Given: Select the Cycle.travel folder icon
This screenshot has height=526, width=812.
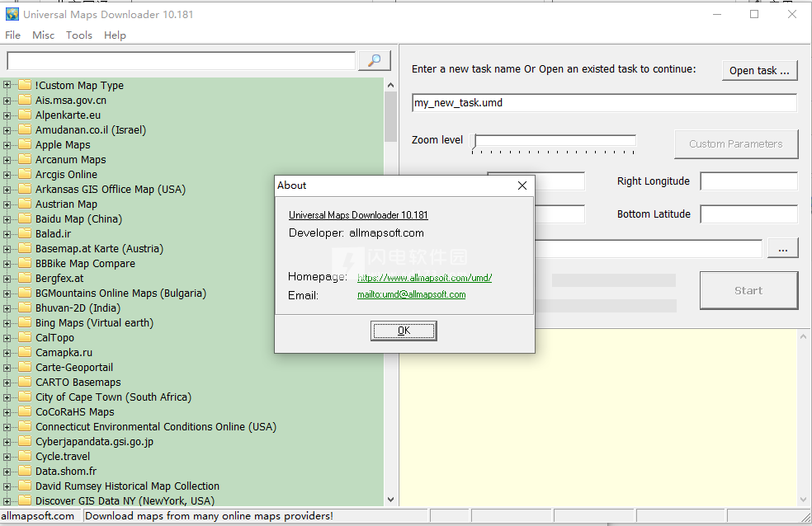Looking at the screenshot, I should pyautogui.click(x=25, y=456).
